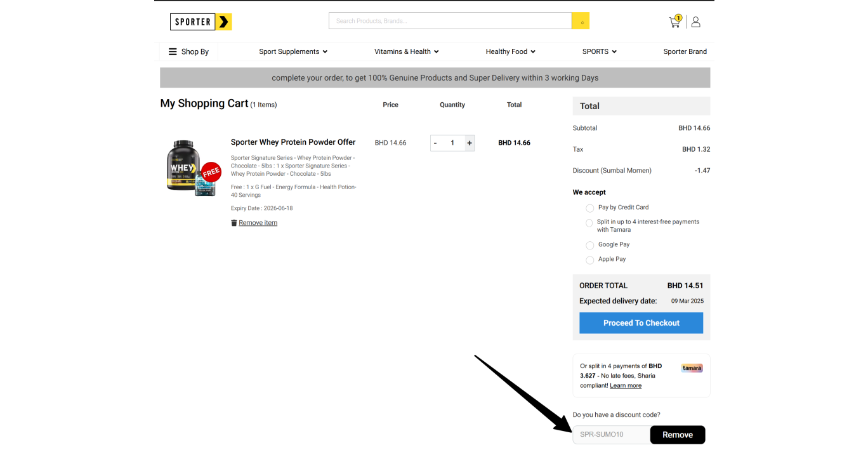Open the hamburger Shop By menu

click(188, 51)
